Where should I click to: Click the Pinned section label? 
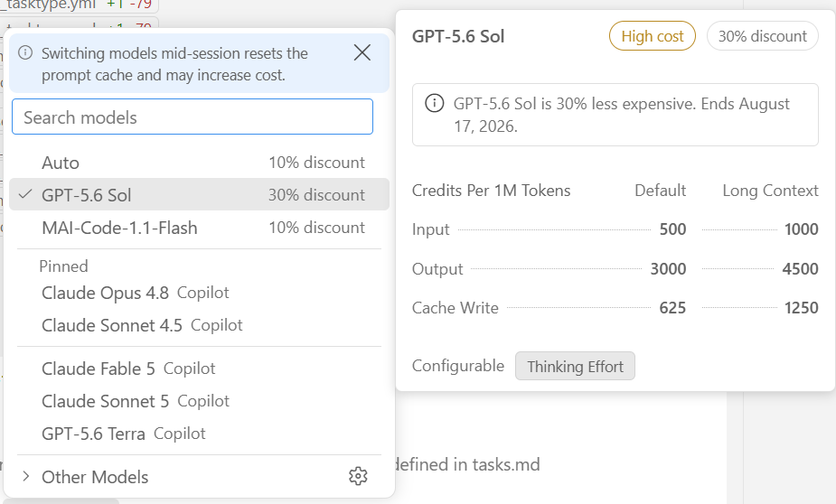pyautogui.click(x=63, y=266)
